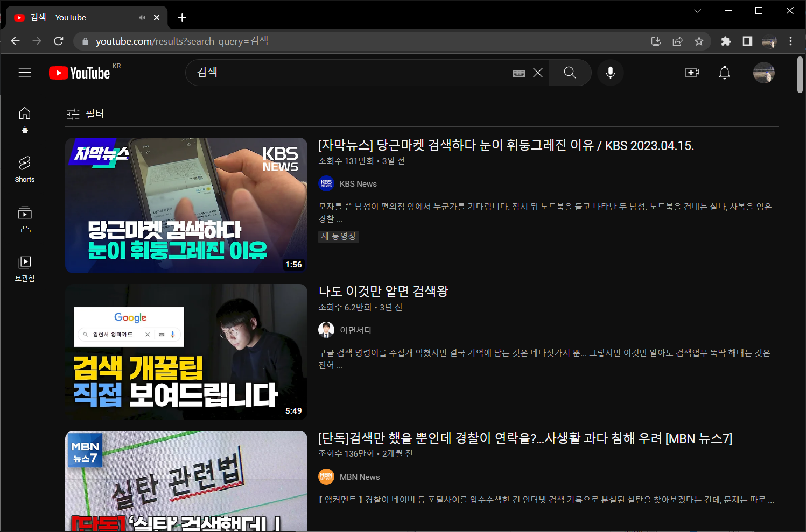
Task: Start a voice search with the microphone
Action: point(610,73)
